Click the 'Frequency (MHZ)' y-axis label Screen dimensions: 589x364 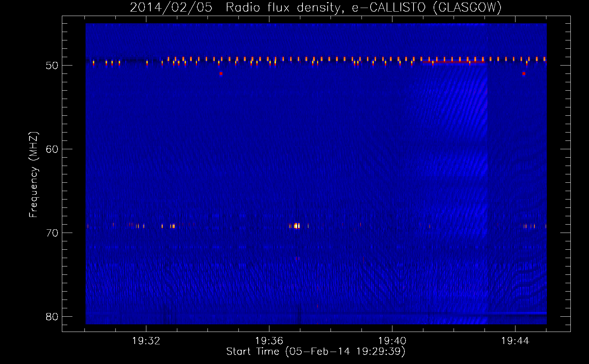coord(33,175)
